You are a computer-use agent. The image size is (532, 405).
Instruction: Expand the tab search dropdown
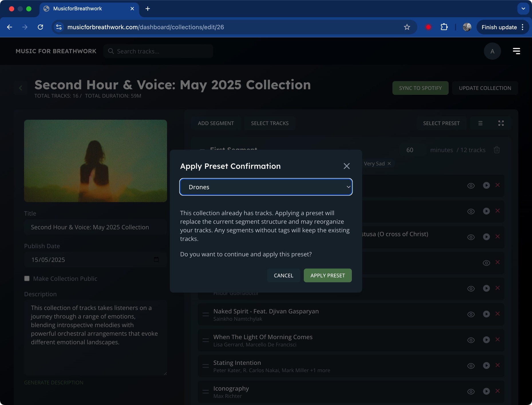tap(523, 9)
